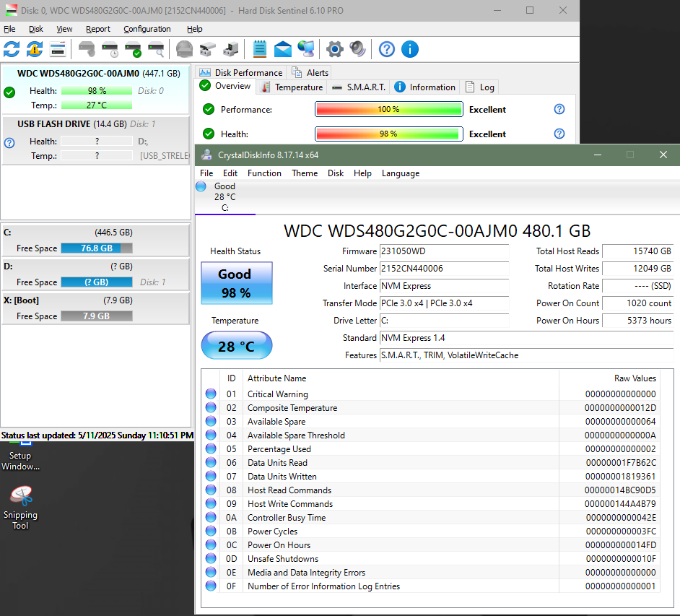This screenshot has width=680, height=616.
Task: Click the blue info circle toolbar icon
Action: [x=410, y=49]
